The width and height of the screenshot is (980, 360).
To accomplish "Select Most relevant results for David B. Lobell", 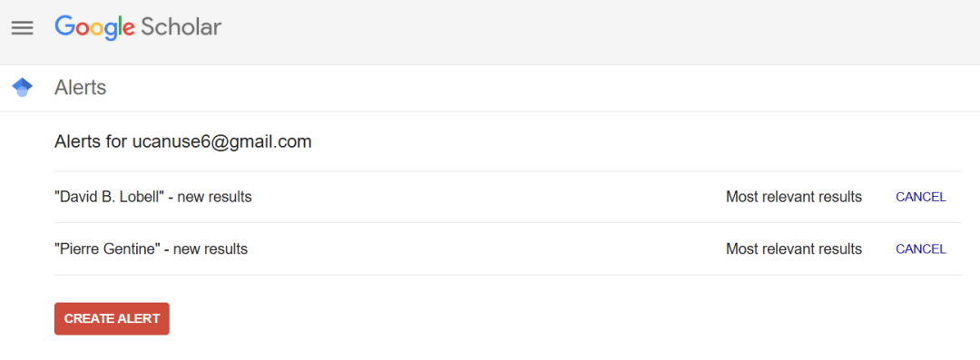I will coord(794,197).
